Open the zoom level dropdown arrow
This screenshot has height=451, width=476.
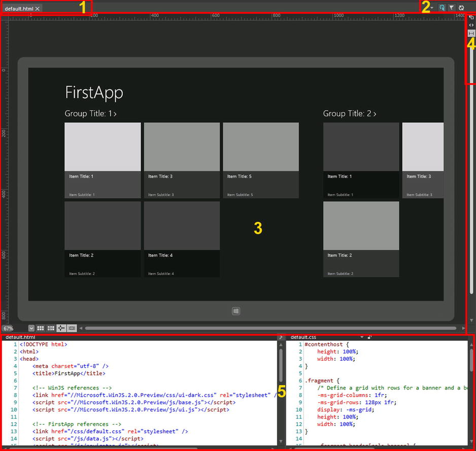pos(31,328)
